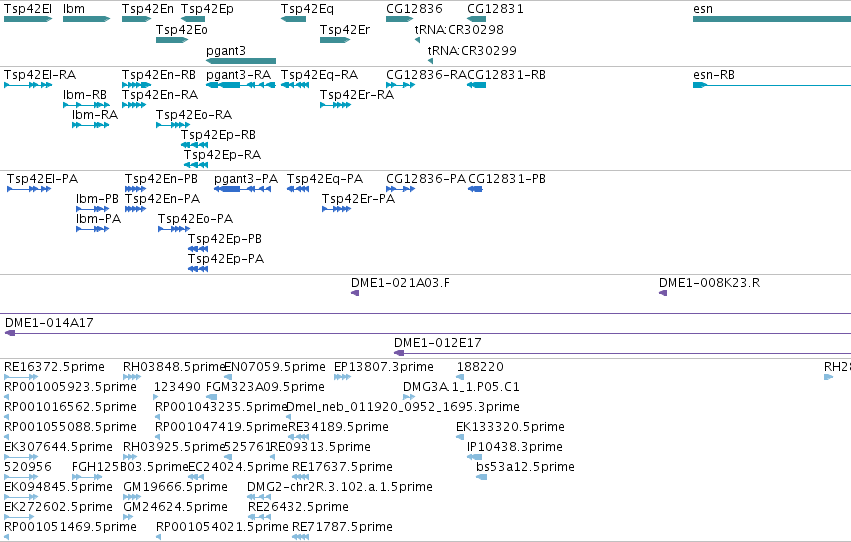
Task: Click the pgant3-PA protein glyph
Action: pyautogui.click(x=243, y=189)
